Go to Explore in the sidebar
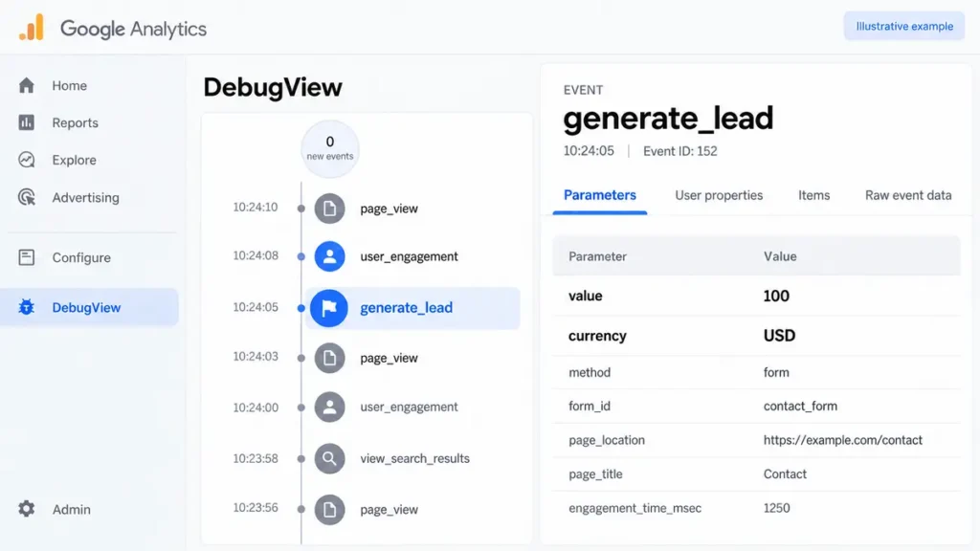Image resolution: width=980 pixels, height=551 pixels. [x=74, y=161]
